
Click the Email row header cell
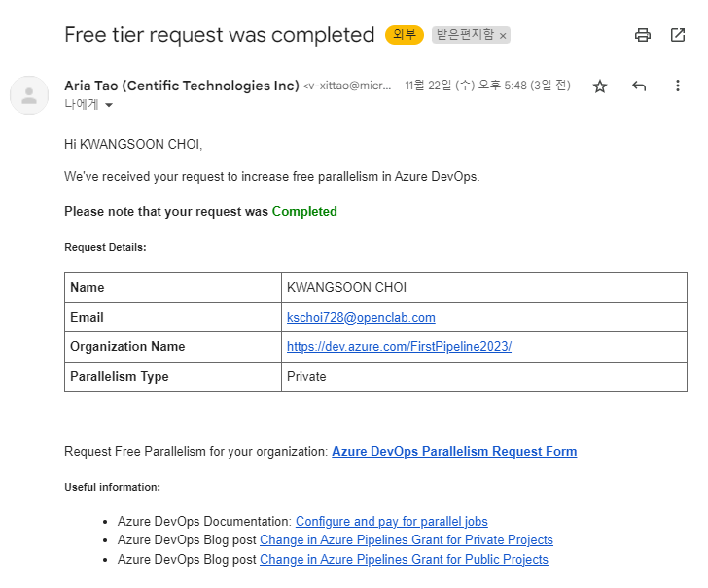tap(173, 317)
